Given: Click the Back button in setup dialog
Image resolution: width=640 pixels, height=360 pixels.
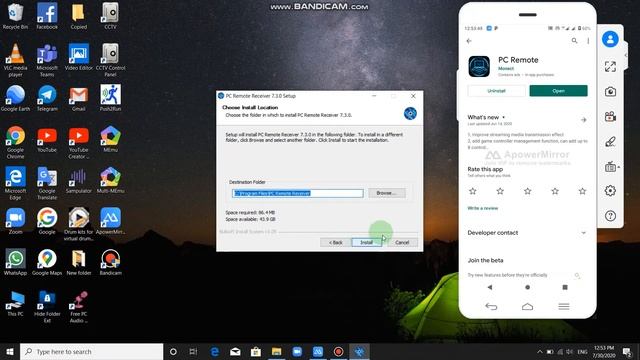Looking at the screenshot, I should pyautogui.click(x=336, y=242).
